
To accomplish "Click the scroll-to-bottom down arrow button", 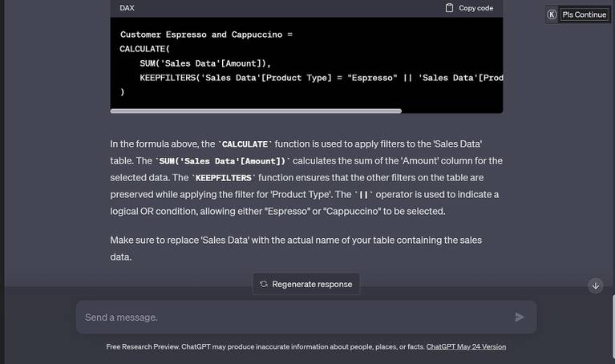I will 595,285.
